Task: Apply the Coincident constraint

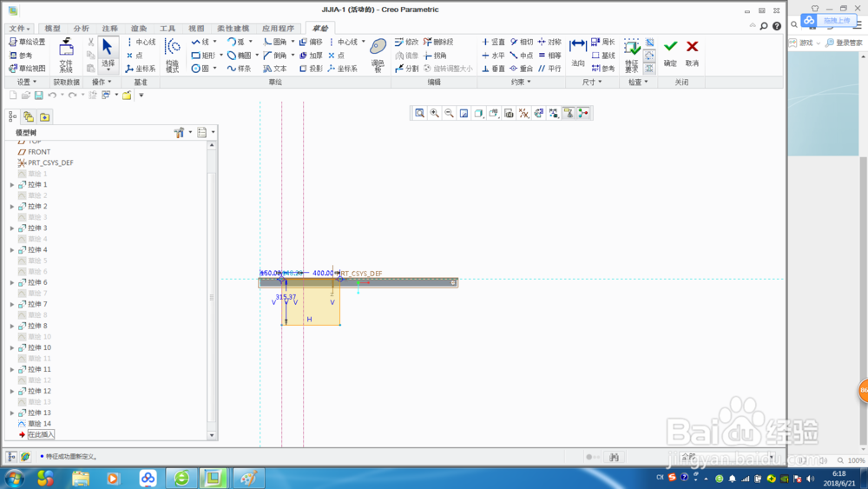Action: pyautogui.click(x=522, y=69)
